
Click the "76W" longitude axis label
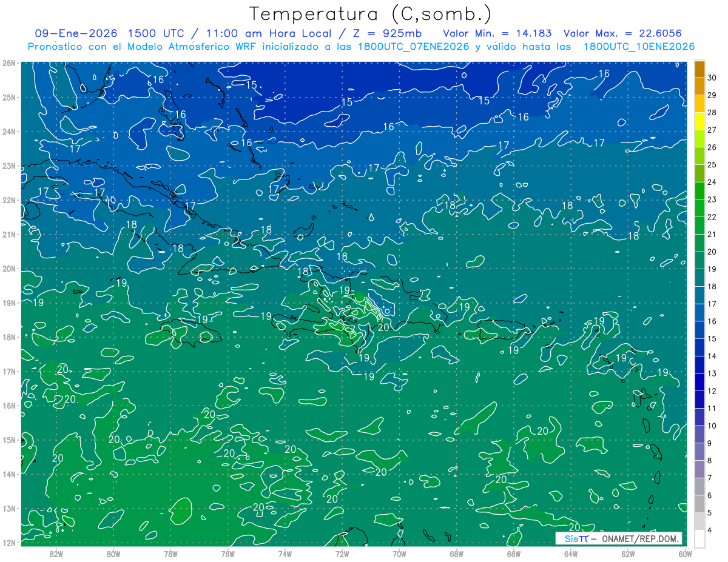pos(227,554)
